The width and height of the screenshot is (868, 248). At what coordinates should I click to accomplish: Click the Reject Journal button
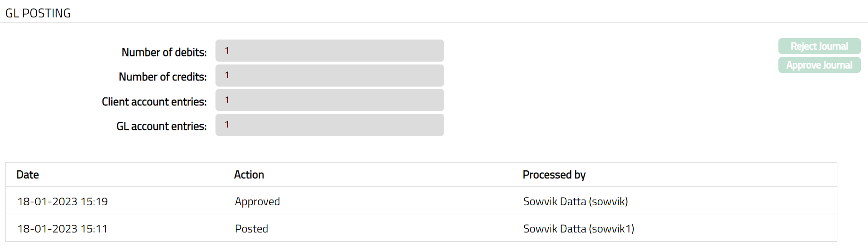pyautogui.click(x=819, y=46)
